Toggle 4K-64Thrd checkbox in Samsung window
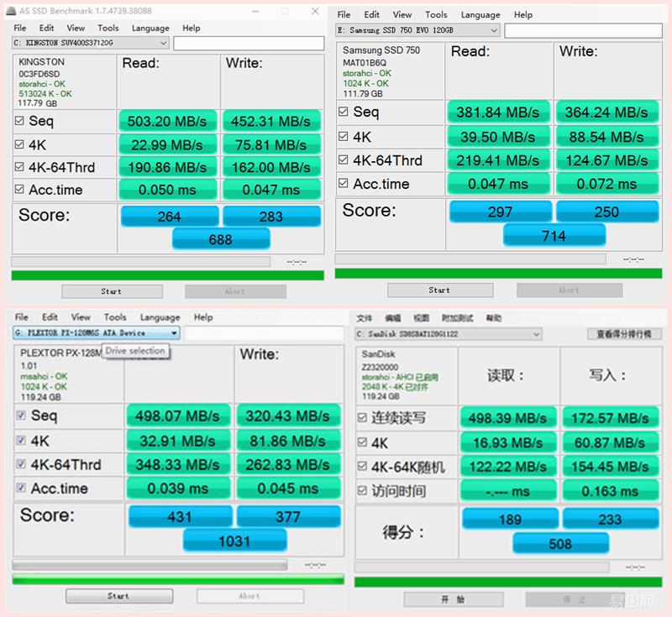Screen dimensions: 672x617 343,159
